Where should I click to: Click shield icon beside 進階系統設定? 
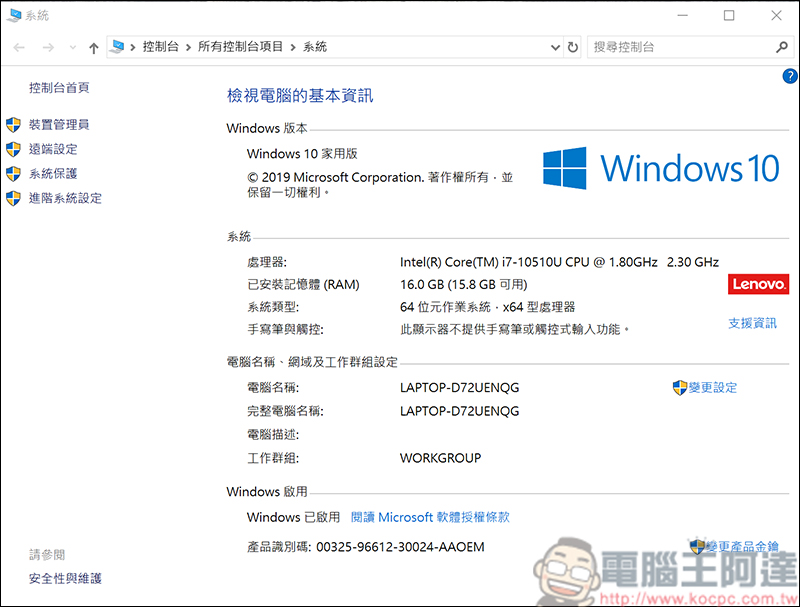13,198
